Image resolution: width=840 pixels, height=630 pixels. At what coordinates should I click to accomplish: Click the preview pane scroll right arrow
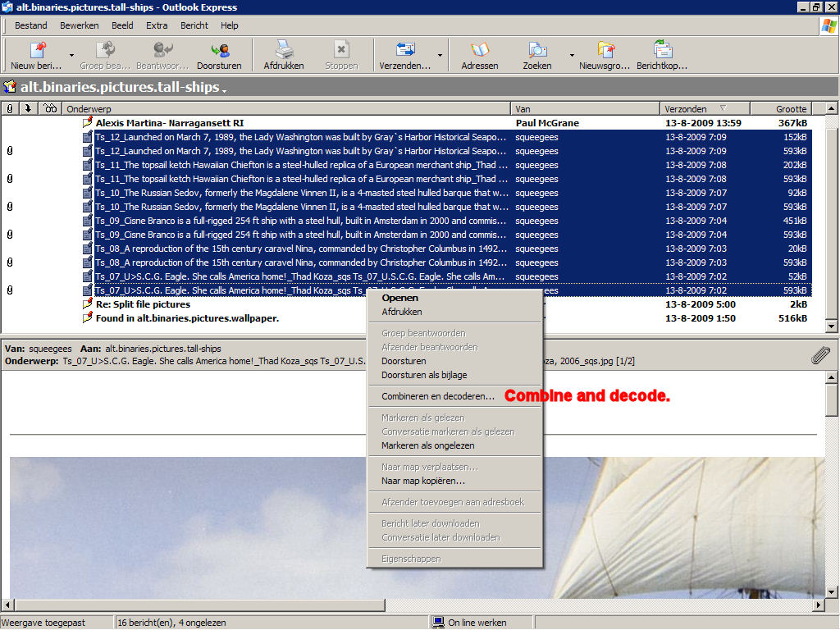click(818, 605)
